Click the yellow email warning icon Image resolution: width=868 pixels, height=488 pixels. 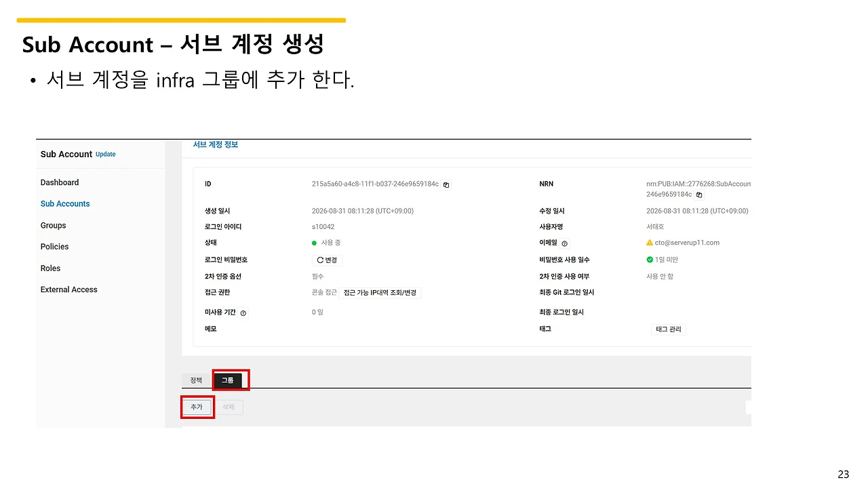pos(650,242)
